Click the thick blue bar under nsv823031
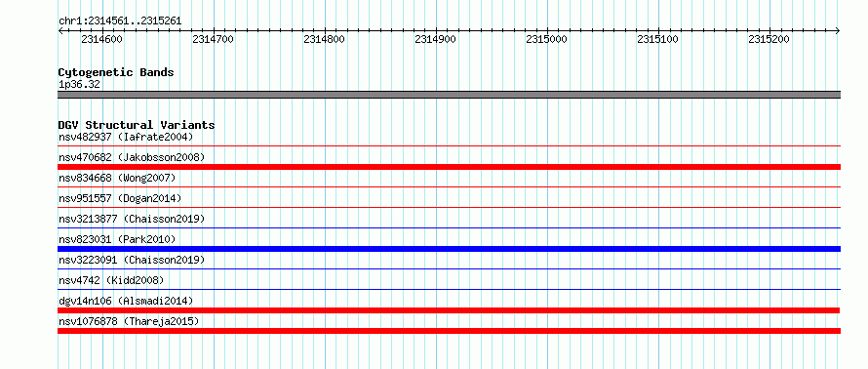 pyautogui.click(x=449, y=249)
